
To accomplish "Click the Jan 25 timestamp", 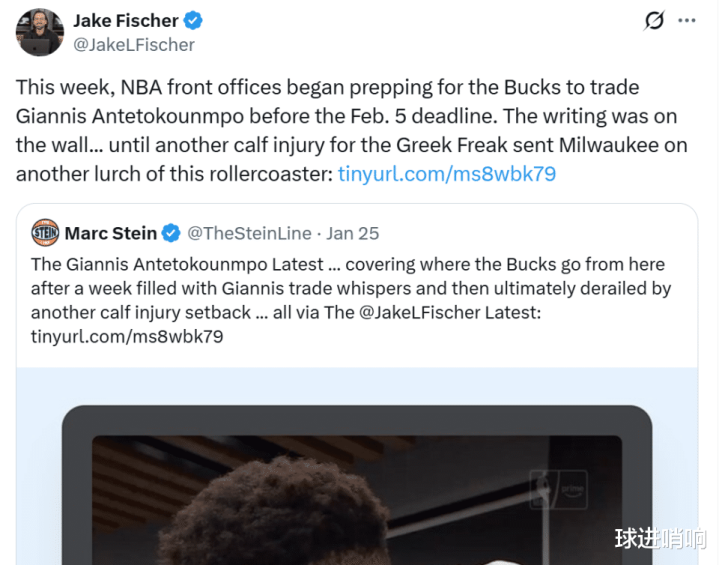I will tap(353, 233).
